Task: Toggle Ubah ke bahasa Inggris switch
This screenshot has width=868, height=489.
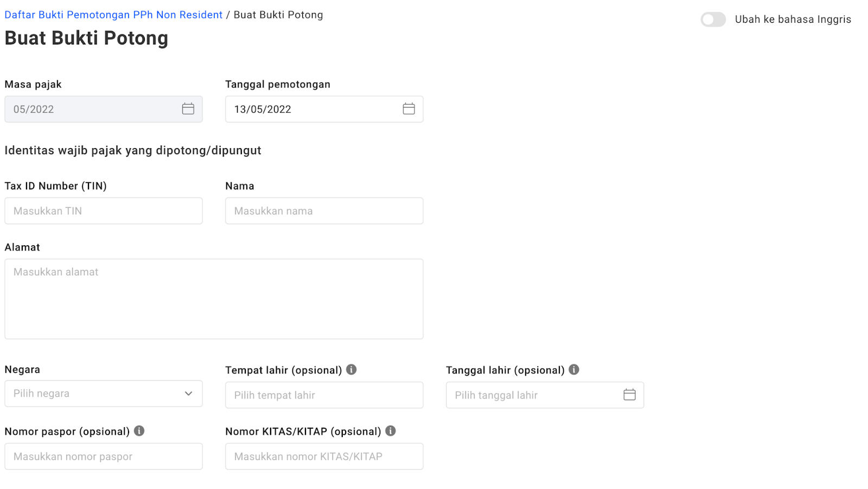Action: click(713, 20)
